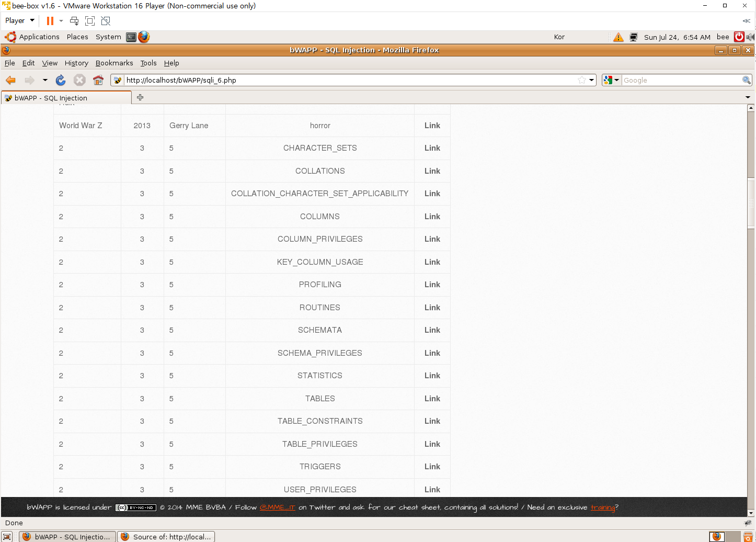Switch to the Source of: http://local... taskbar window
Image resolution: width=756 pixels, height=542 pixels.
tap(166, 537)
